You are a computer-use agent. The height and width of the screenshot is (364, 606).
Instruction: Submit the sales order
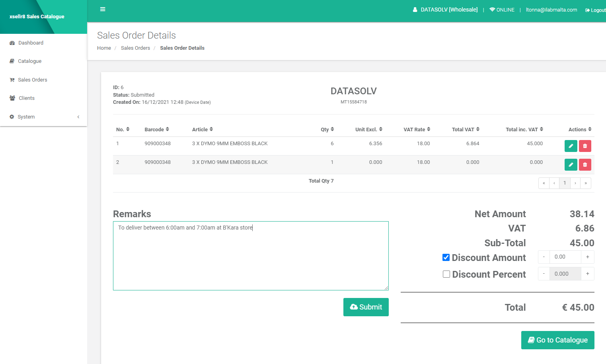(366, 307)
